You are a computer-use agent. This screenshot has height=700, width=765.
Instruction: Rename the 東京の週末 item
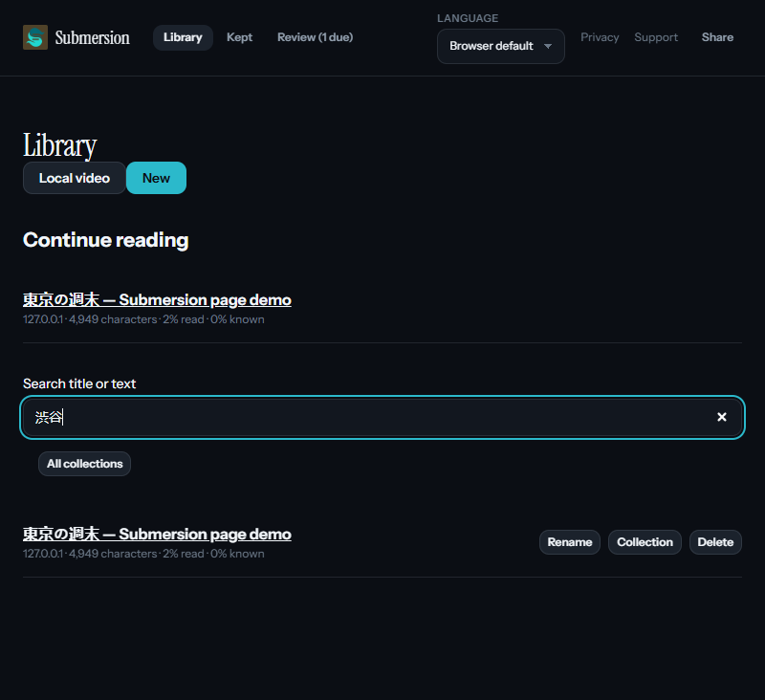click(x=569, y=542)
